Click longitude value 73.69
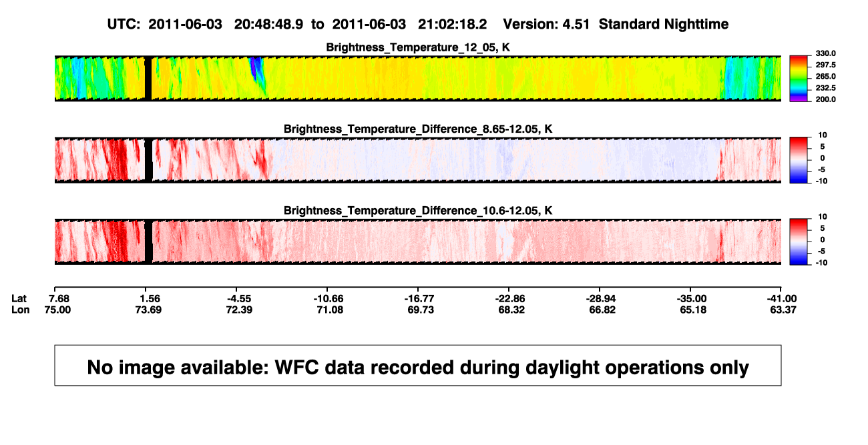Viewport: 868px width, 445px height. coord(148,310)
